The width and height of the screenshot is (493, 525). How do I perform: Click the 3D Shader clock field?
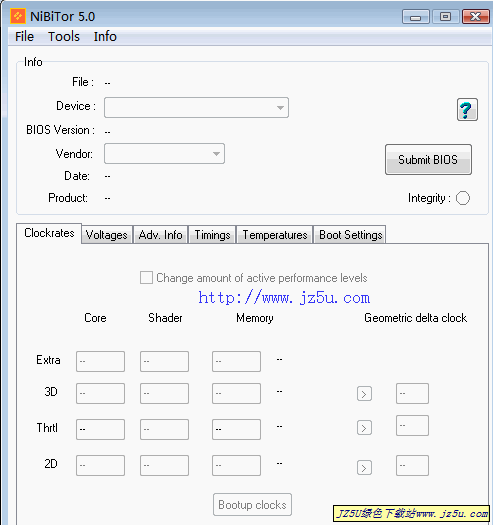[x=164, y=393]
